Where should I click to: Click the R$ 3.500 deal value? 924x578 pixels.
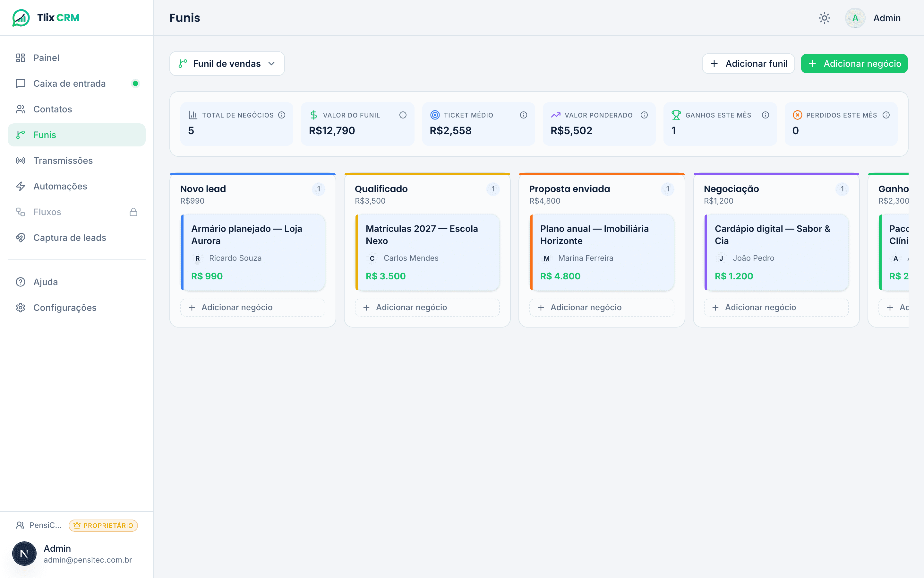(x=386, y=276)
